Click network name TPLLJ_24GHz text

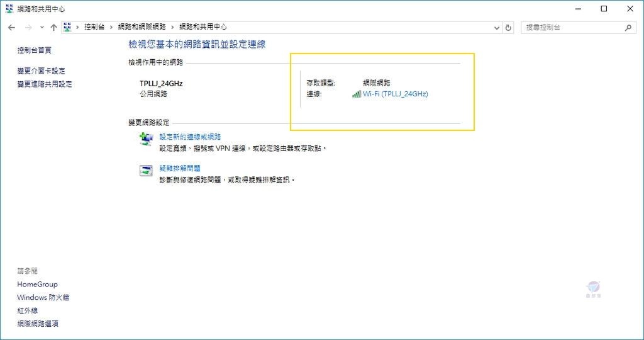(x=161, y=84)
